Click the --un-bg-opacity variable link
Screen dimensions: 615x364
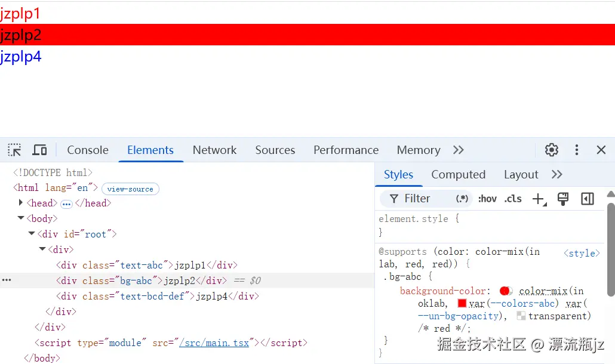tap(458, 316)
